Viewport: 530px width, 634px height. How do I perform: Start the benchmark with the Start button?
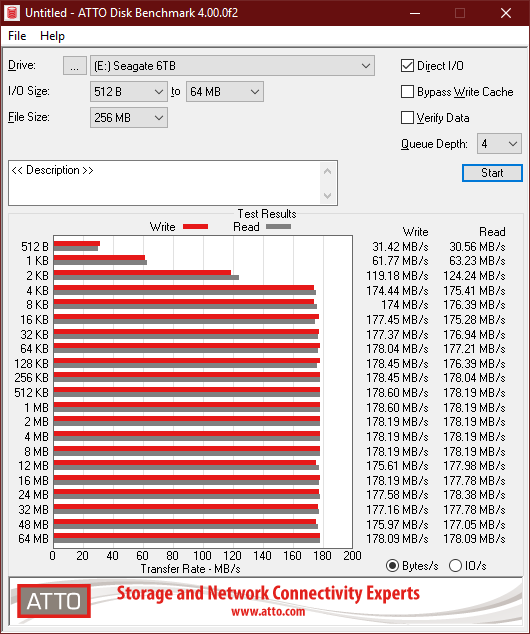(492, 173)
